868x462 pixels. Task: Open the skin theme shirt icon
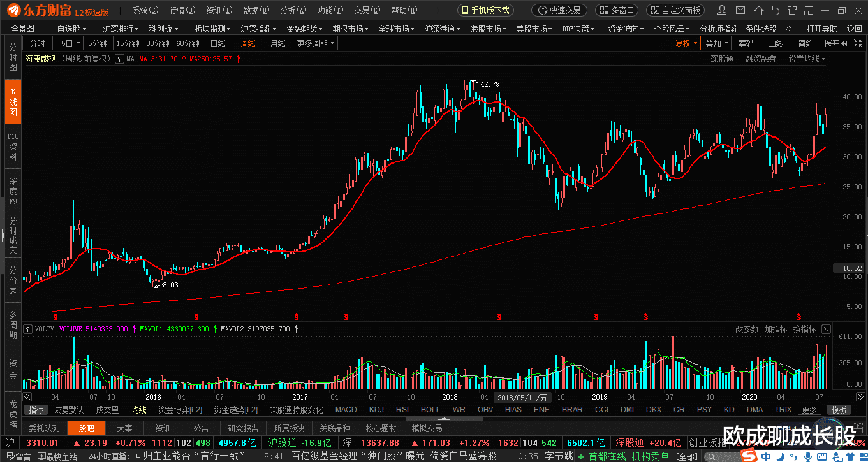[792, 10]
